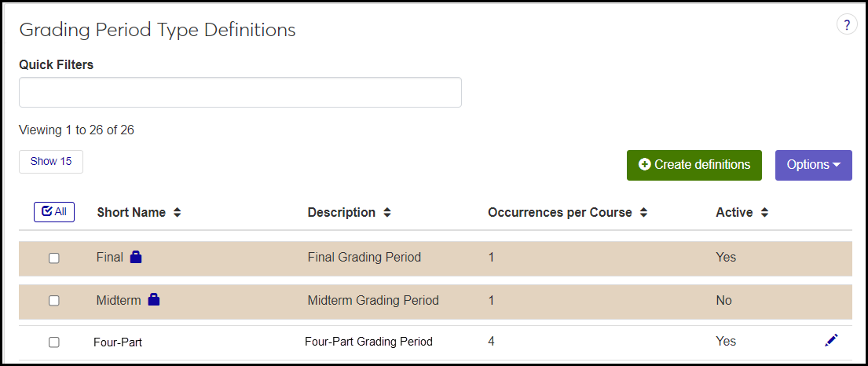Screen dimensions: 868x366
Task: Click the Active column header
Action: 734,213
